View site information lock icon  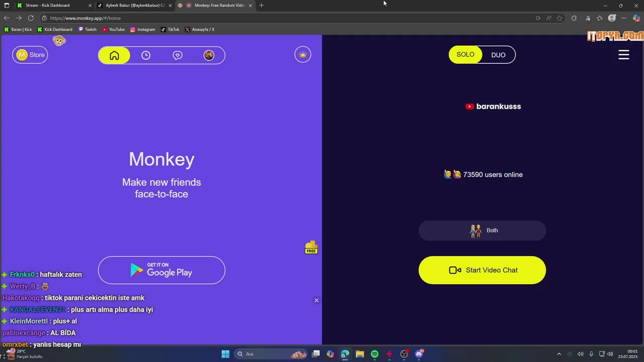(x=44, y=18)
